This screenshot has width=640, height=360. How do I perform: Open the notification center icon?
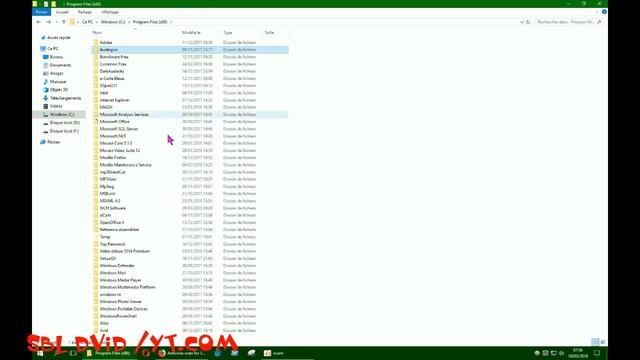click(597, 353)
